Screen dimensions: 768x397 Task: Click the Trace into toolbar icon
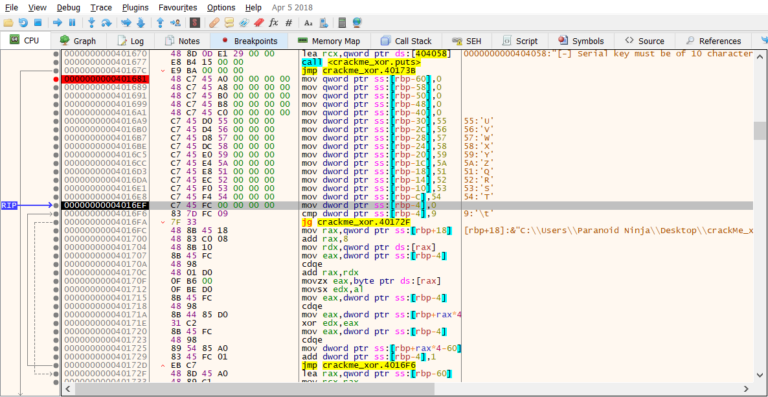pyautogui.click(x=126, y=23)
